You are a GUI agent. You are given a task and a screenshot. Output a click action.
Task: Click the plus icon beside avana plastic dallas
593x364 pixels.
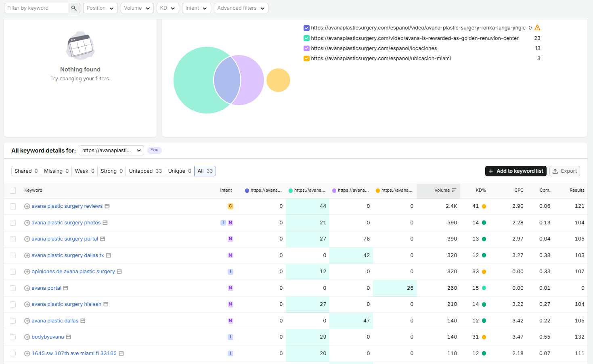(27, 321)
